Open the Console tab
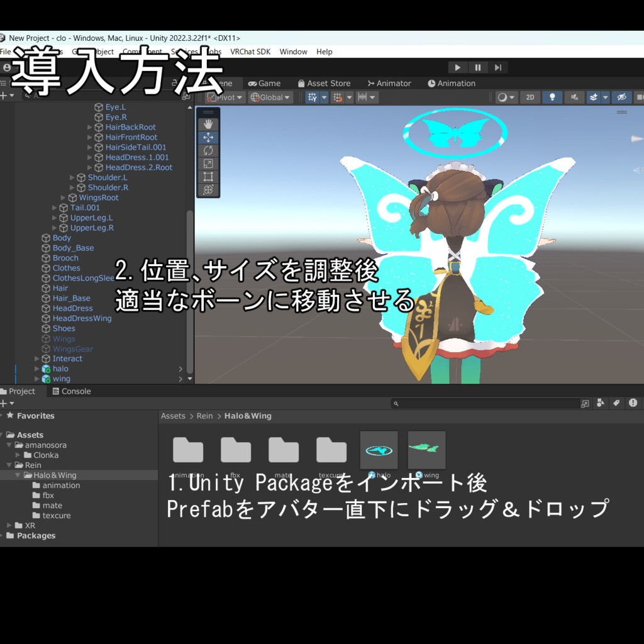The image size is (644, 644). (x=72, y=391)
